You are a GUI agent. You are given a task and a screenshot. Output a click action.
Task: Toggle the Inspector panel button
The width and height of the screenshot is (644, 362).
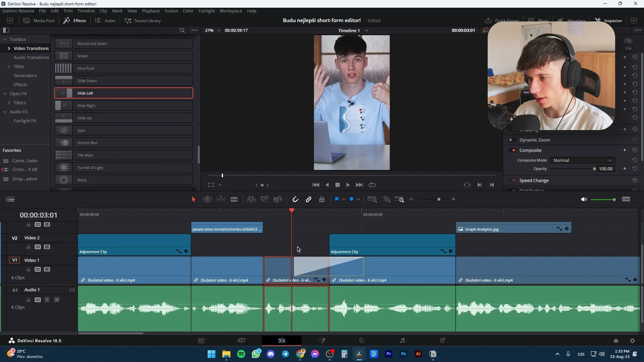click(x=609, y=20)
